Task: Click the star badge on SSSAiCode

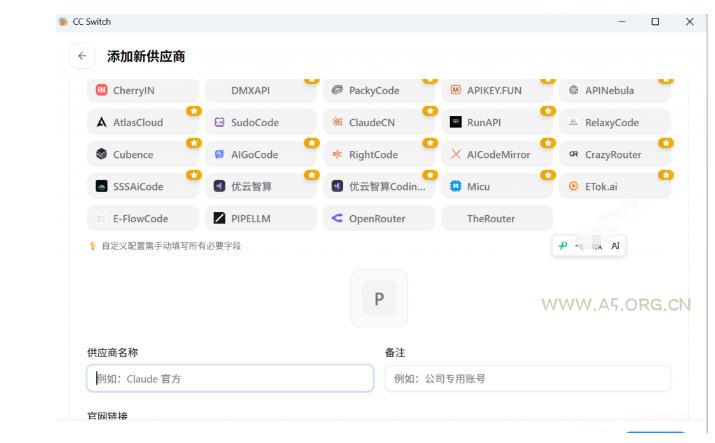Action: pos(194,175)
